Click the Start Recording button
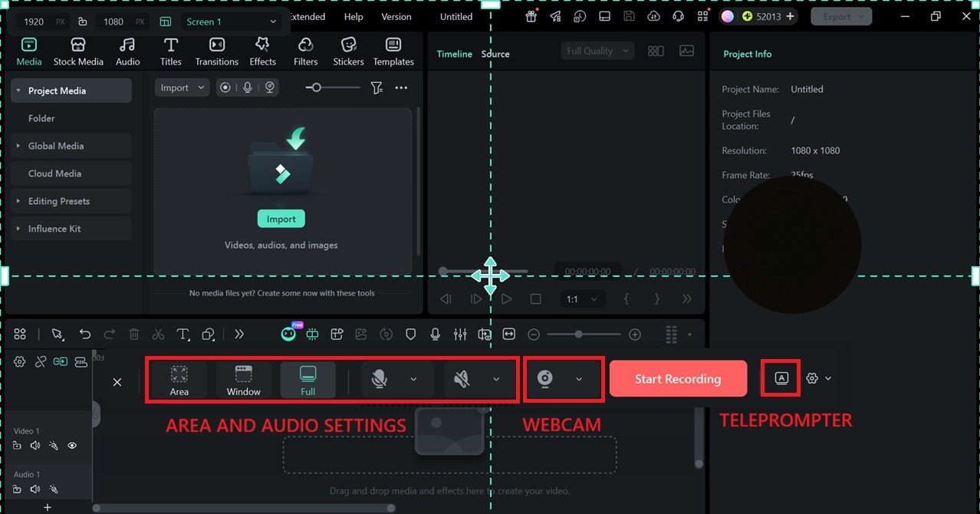The width and height of the screenshot is (980, 514). coord(678,379)
